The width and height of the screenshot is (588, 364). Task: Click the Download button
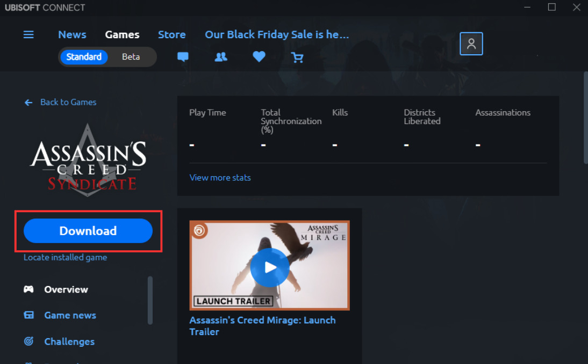tap(88, 231)
